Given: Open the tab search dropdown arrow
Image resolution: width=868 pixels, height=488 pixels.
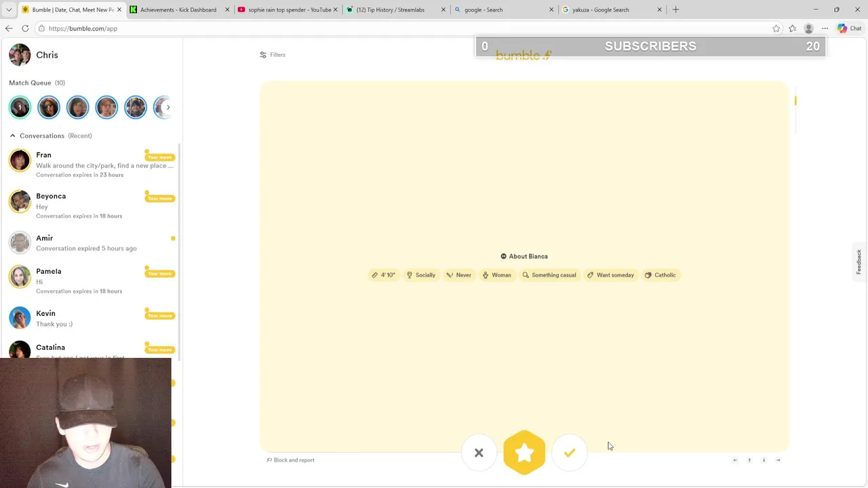Looking at the screenshot, I should click(x=9, y=9).
